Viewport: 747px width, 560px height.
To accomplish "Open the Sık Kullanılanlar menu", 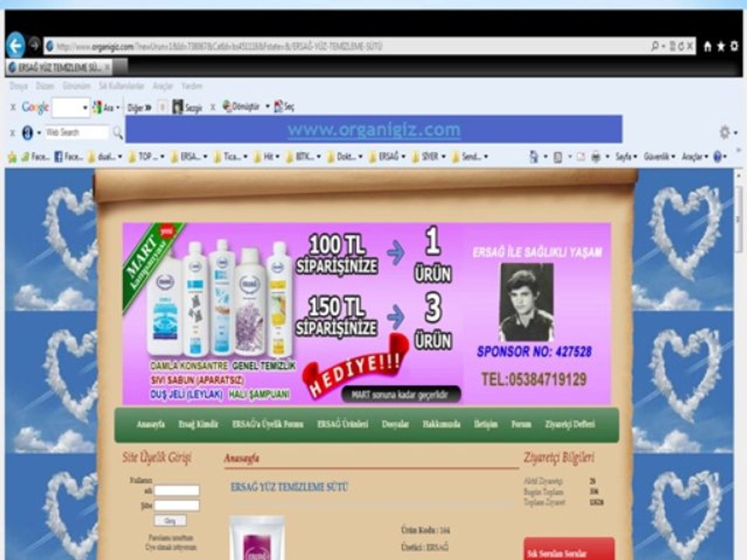I will click(121, 86).
